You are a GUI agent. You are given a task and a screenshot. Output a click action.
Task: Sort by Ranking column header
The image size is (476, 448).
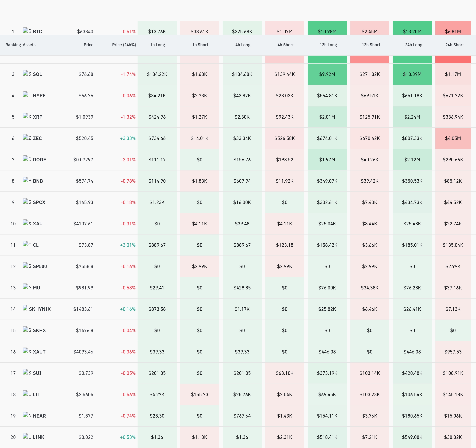pyautogui.click(x=13, y=45)
